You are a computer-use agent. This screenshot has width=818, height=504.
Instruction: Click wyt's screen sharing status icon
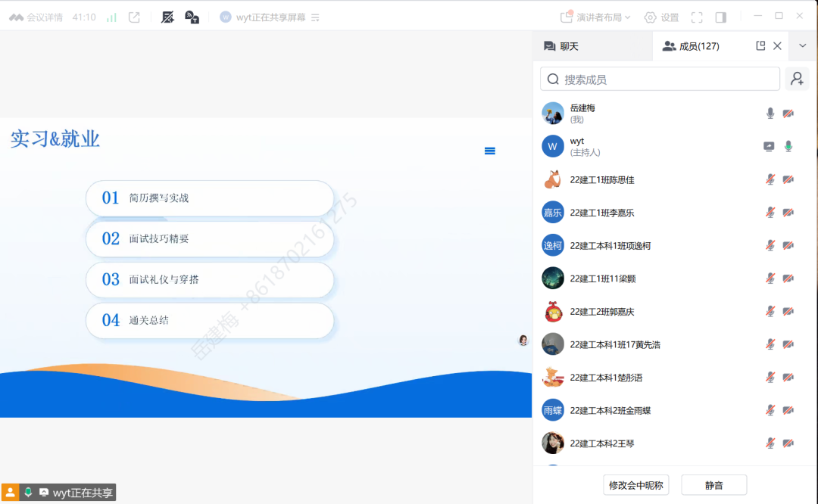tap(769, 147)
